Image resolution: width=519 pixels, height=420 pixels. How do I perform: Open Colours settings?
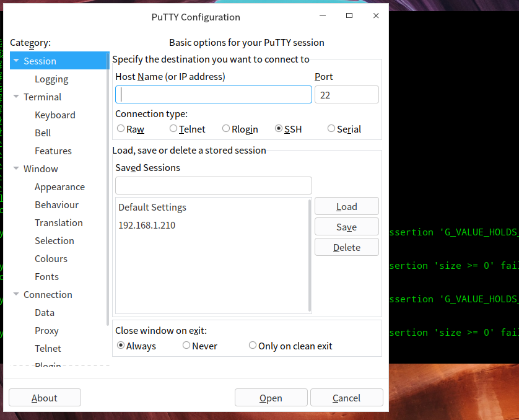pyautogui.click(x=51, y=258)
